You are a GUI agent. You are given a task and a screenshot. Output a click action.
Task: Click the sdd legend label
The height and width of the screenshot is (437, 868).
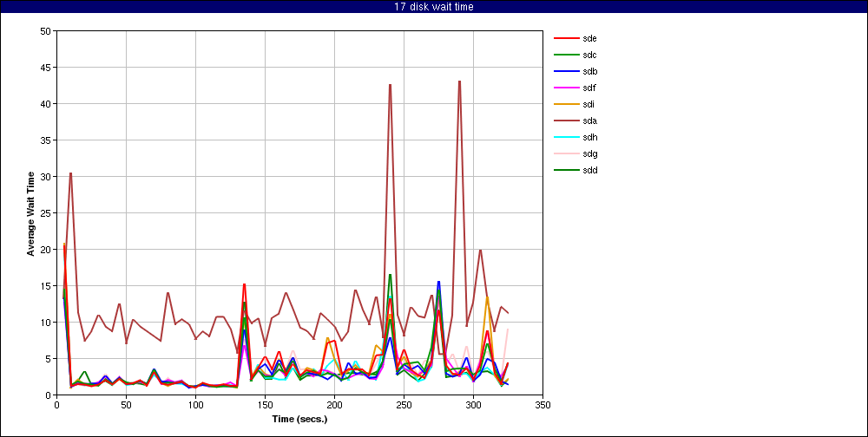[x=590, y=170]
